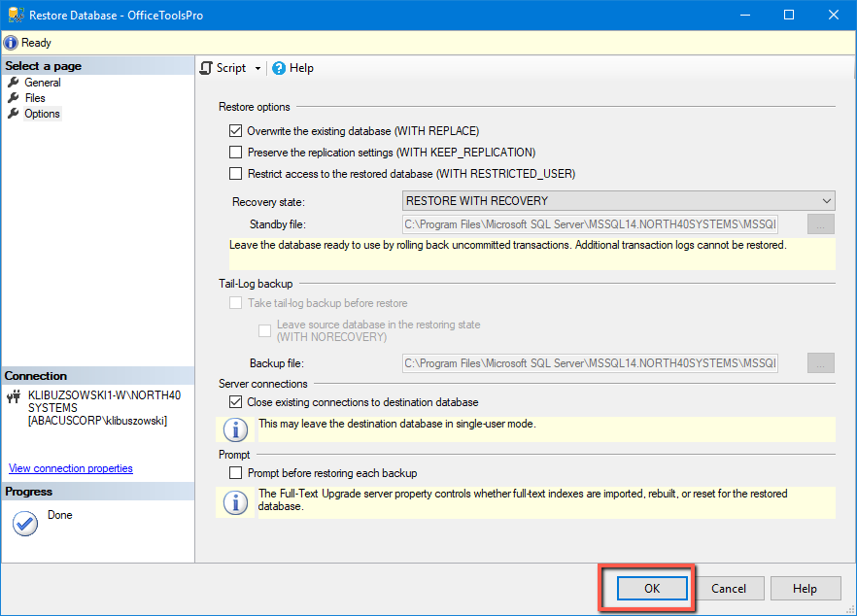Screen dimensions: 857x616
Task: Toggle Close existing connections to destination database
Action: (235, 401)
